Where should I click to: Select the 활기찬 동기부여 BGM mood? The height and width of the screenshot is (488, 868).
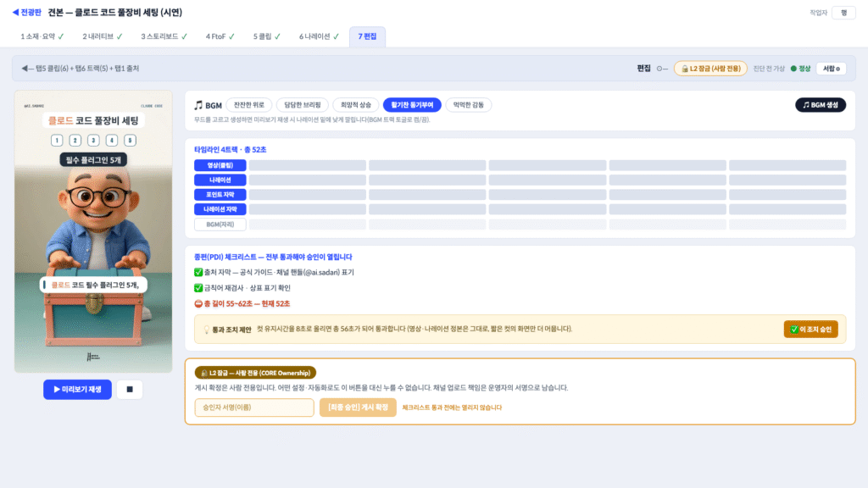point(412,104)
